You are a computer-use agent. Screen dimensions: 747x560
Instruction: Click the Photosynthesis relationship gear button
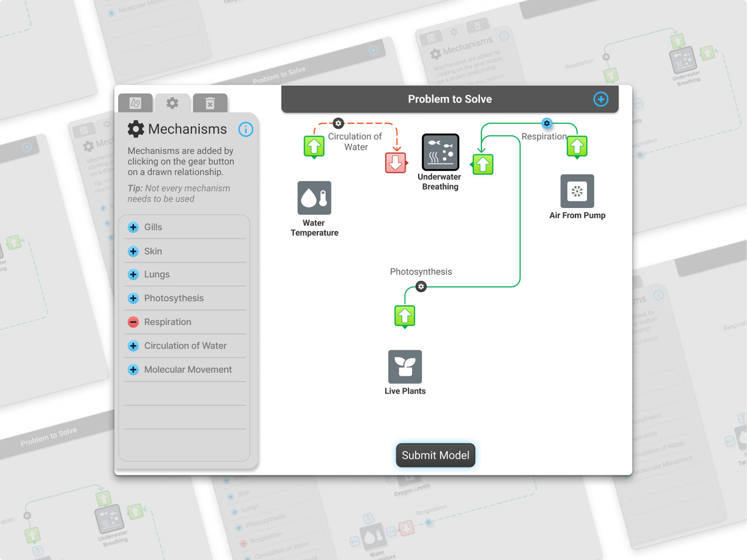[421, 287]
